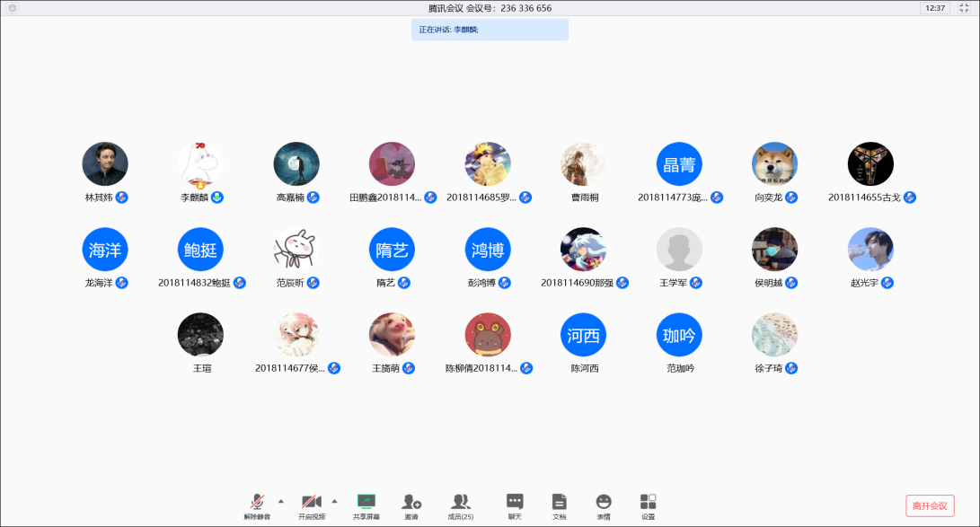Exit full screen using top-right arrows icon
Image resolution: width=980 pixels, height=527 pixels.
click(x=964, y=8)
